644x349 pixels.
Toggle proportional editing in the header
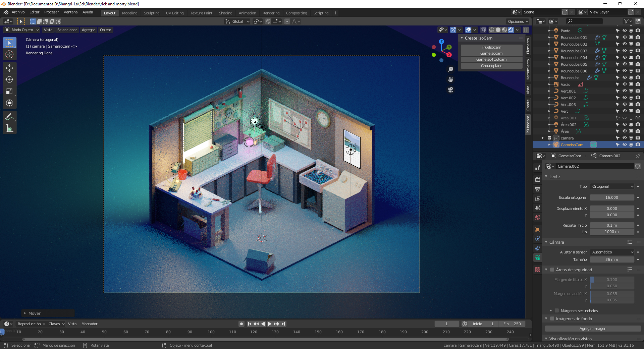click(x=287, y=21)
